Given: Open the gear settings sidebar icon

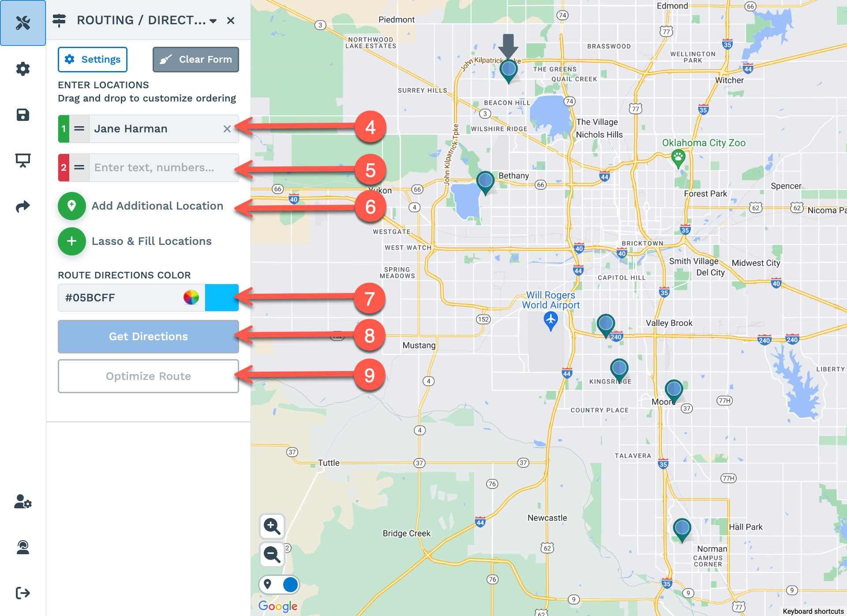Looking at the screenshot, I should click(x=23, y=69).
